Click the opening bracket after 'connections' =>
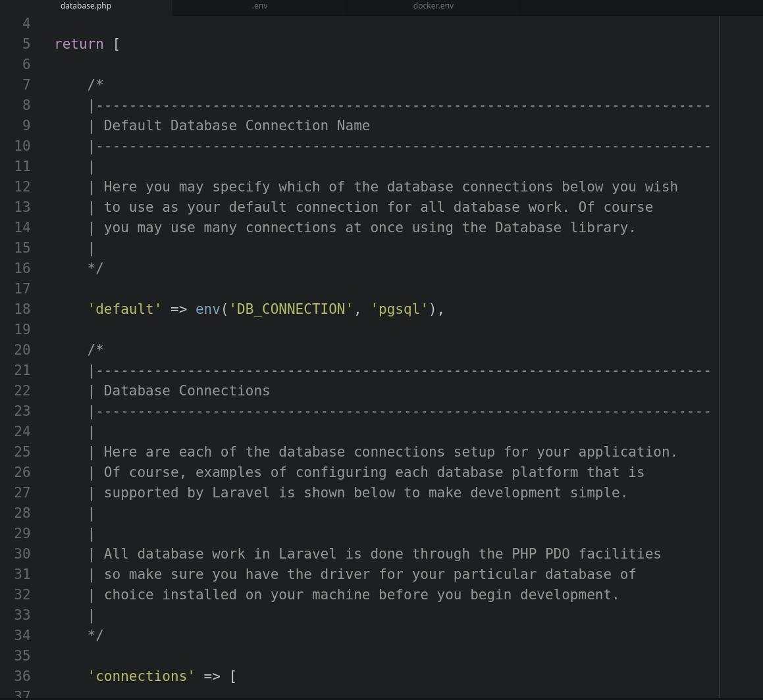This screenshot has height=700, width=763. coord(233,676)
